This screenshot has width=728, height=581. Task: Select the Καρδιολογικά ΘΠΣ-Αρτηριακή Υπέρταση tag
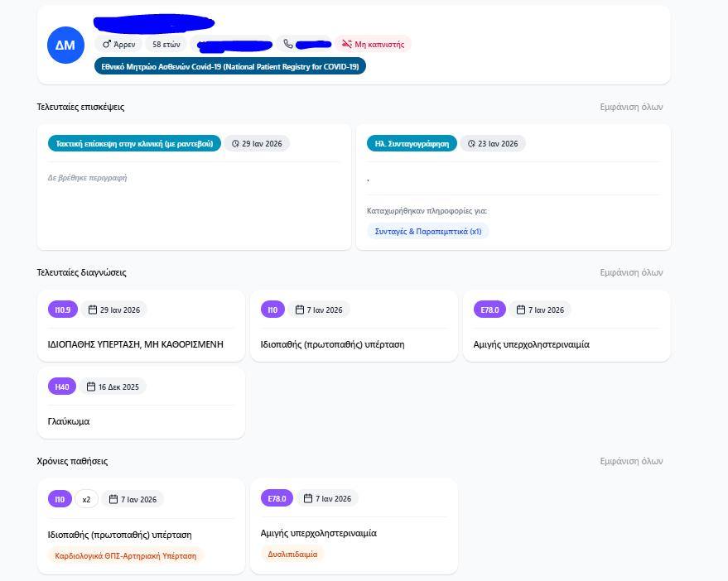(x=126, y=556)
